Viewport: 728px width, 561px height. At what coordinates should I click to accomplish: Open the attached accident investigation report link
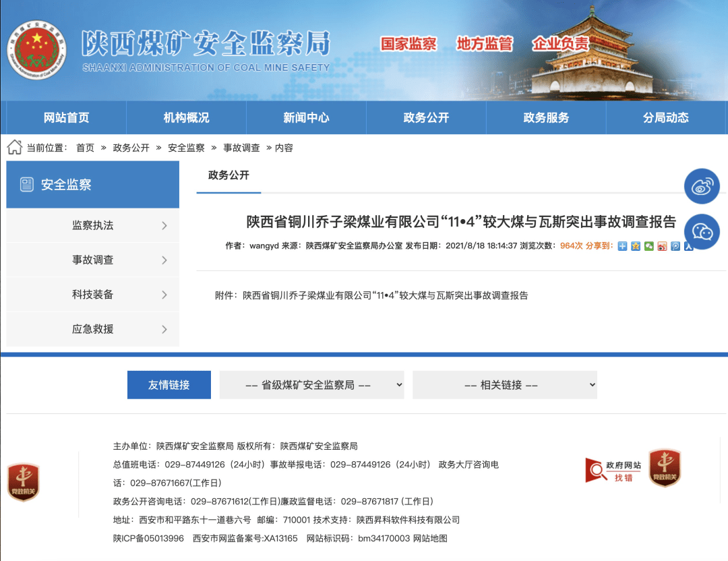pyautogui.click(x=385, y=295)
